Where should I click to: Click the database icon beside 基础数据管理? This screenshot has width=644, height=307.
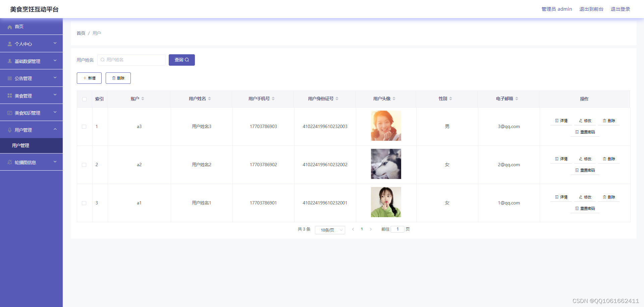point(9,61)
